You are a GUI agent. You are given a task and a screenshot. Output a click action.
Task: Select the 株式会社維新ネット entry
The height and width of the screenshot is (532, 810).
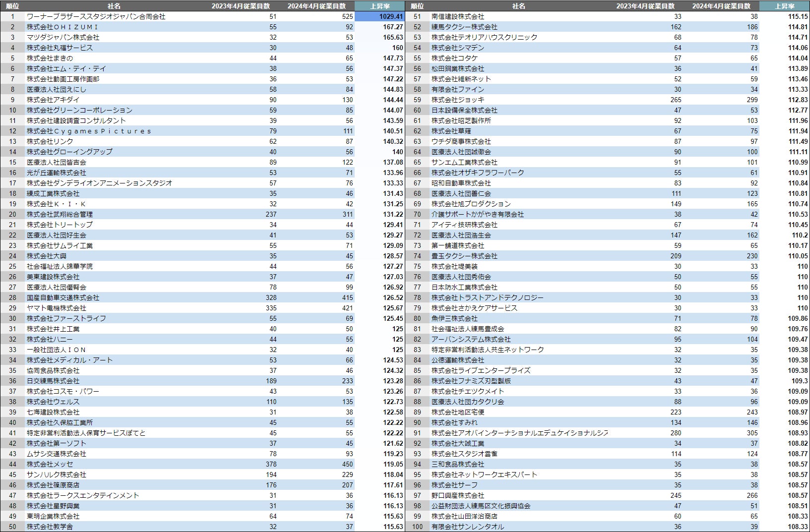click(x=461, y=79)
